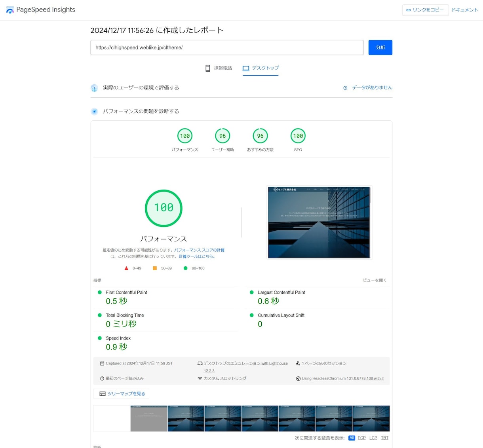Click the 分析 analyze button
This screenshot has height=448, width=483.
380,47
